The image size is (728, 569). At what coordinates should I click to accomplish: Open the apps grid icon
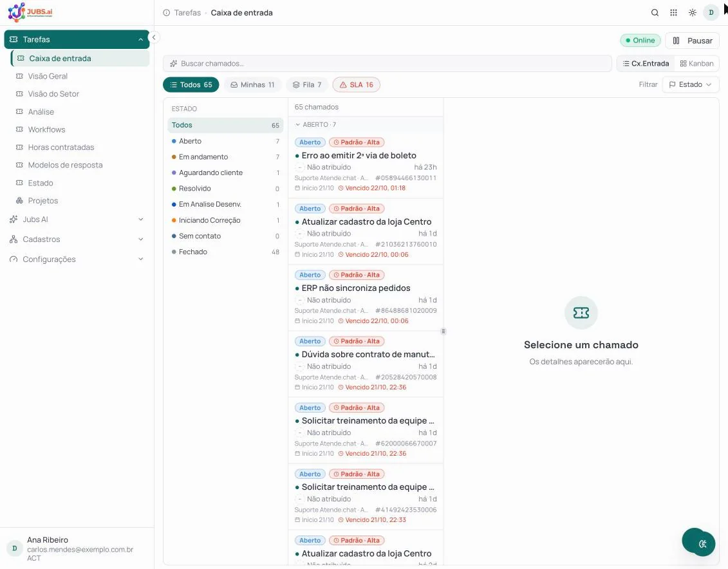(x=673, y=12)
